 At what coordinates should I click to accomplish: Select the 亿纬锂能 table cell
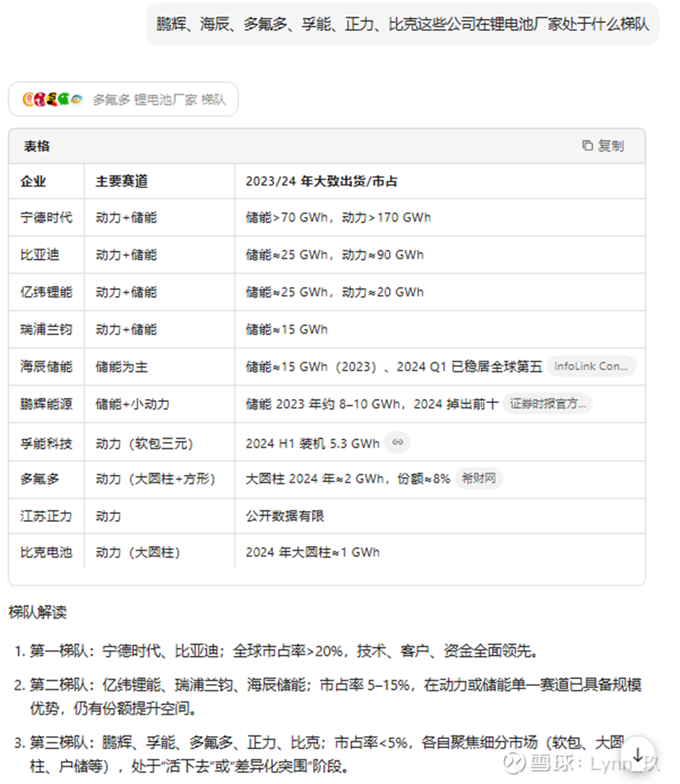point(46,292)
